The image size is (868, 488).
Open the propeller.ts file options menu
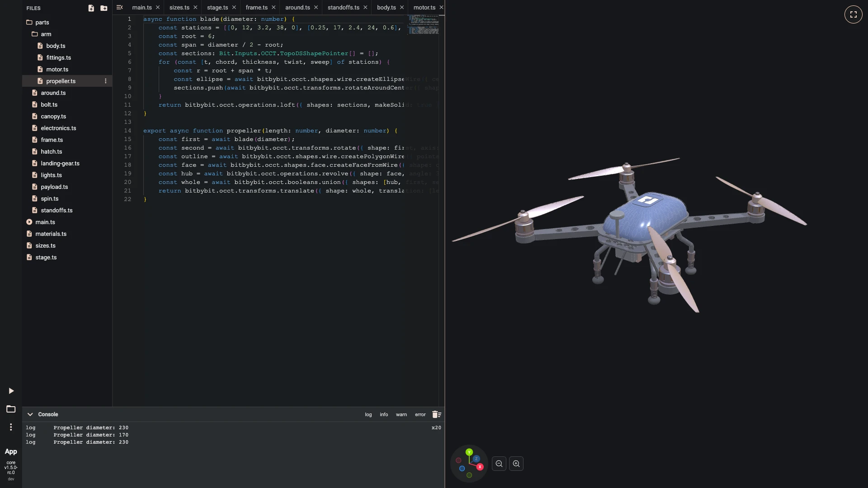coord(106,81)
